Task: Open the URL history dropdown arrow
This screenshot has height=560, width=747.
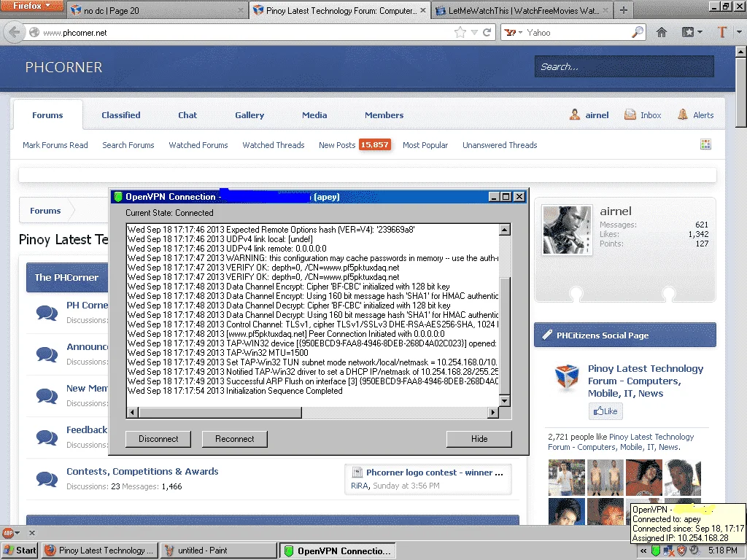Action: pyautogui.click(x=474, y=32)
